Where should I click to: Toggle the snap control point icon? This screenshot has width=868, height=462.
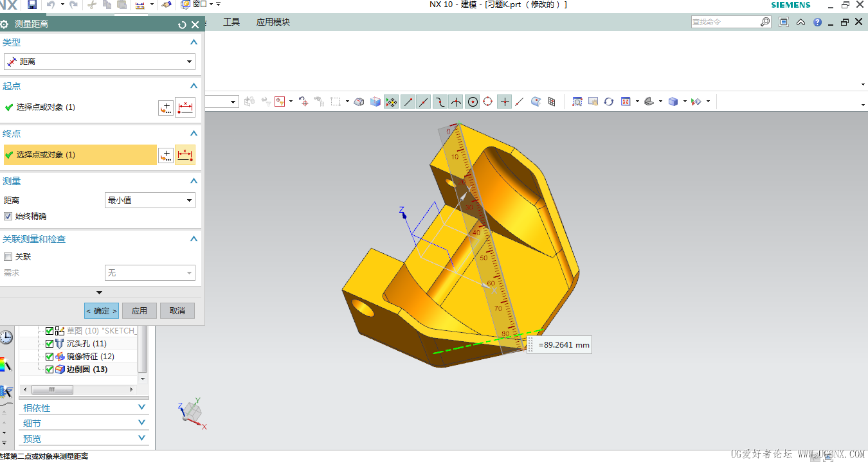[440, 102]
